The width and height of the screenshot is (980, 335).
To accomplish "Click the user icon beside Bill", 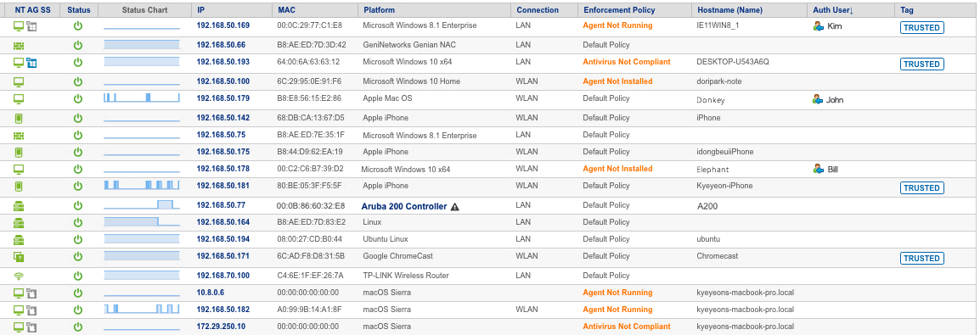I will [x=818, y=169].
